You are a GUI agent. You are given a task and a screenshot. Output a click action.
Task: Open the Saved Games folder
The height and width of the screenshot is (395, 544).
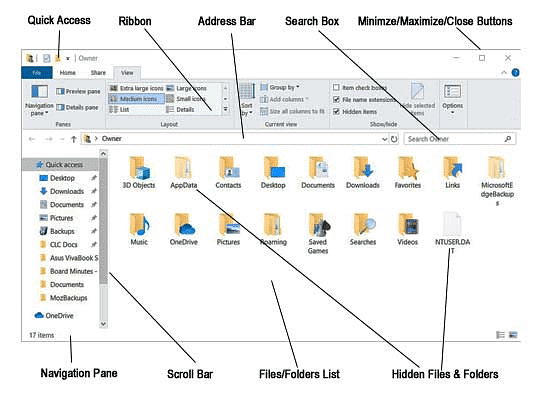tap(318, 234)
